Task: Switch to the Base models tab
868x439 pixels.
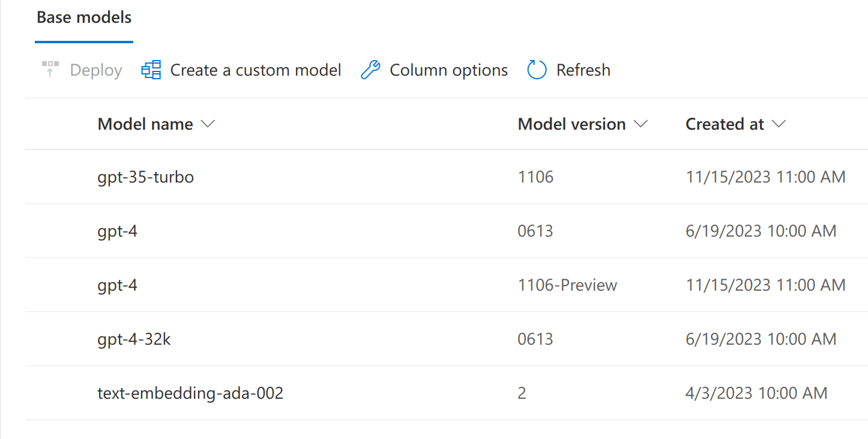Action: [x=83, y=17]
